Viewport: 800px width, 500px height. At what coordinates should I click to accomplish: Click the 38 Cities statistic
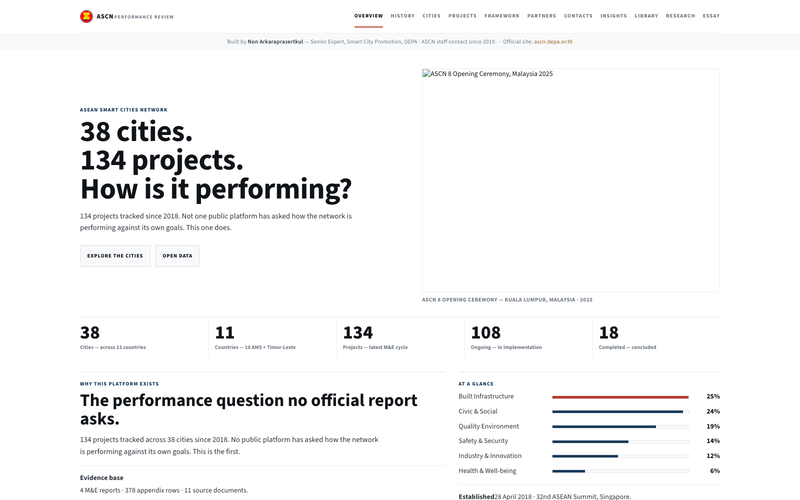[x=113, y=338]
